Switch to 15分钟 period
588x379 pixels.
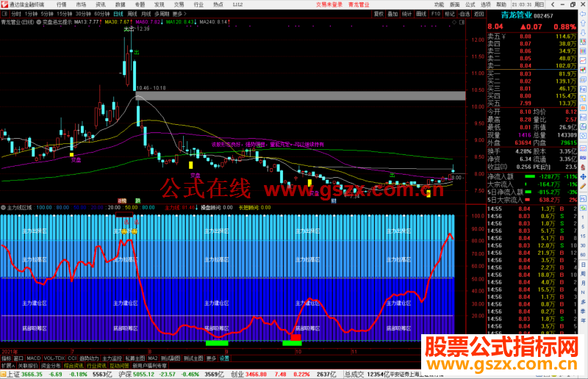tap(64, 14)
